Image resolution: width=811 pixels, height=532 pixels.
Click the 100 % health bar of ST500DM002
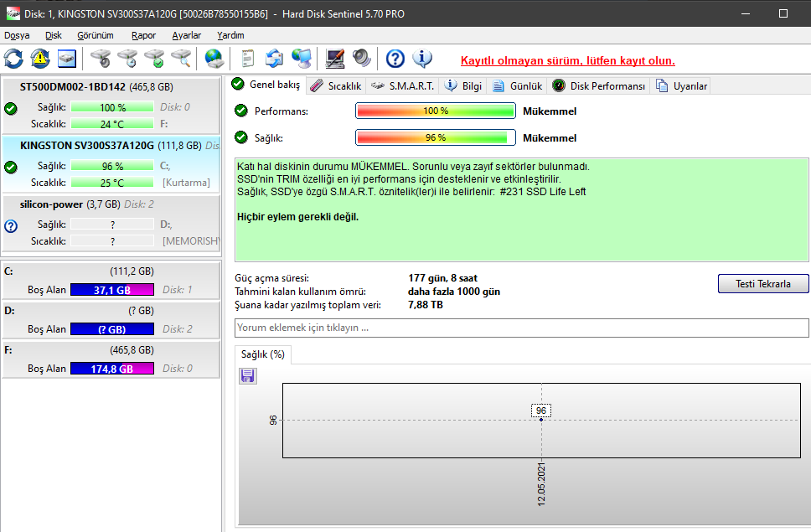(x=112, y=107)
